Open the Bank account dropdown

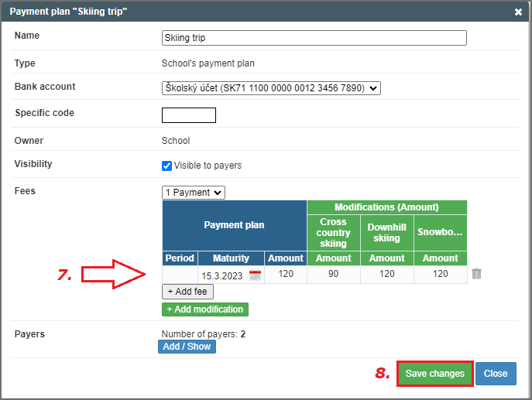click(x=271, y=88)
